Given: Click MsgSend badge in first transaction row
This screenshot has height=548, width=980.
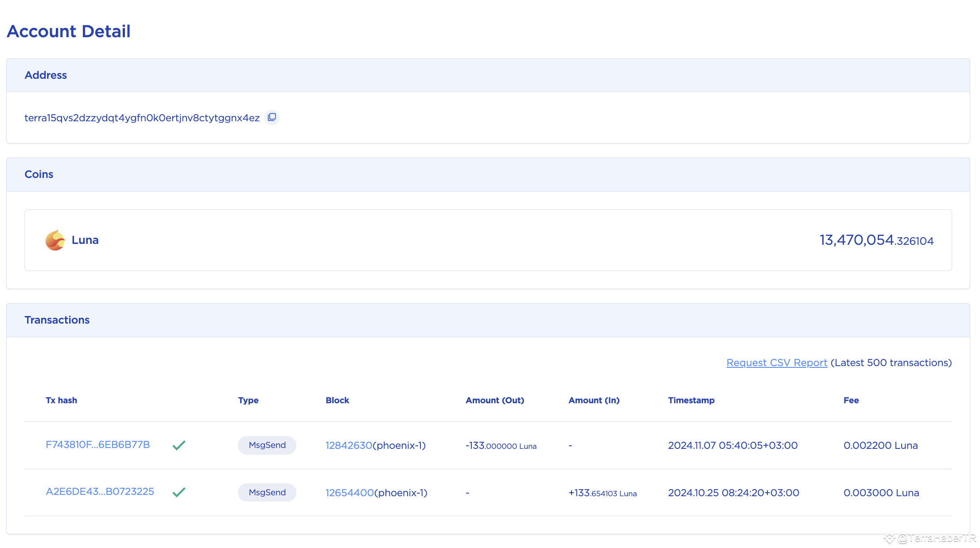Looking at the screenshot, I should [267, 445].
